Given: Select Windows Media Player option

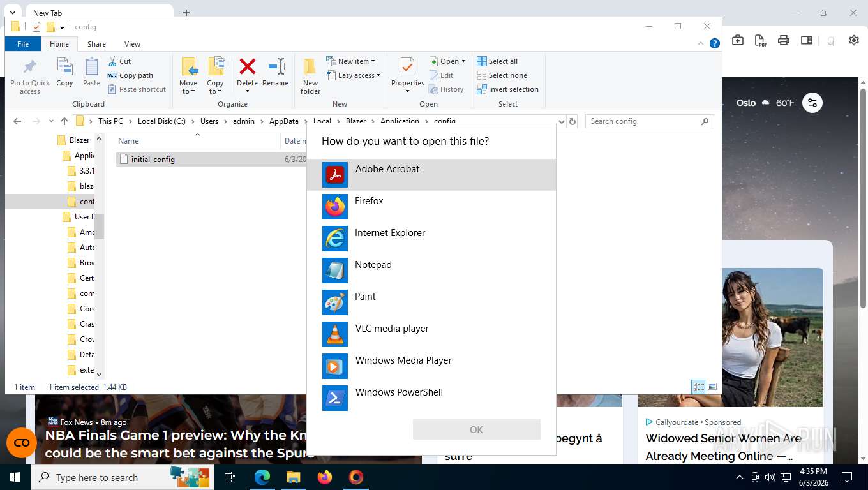Looking at the screenshot, I should pyautogui.click(x=431, y=366).
